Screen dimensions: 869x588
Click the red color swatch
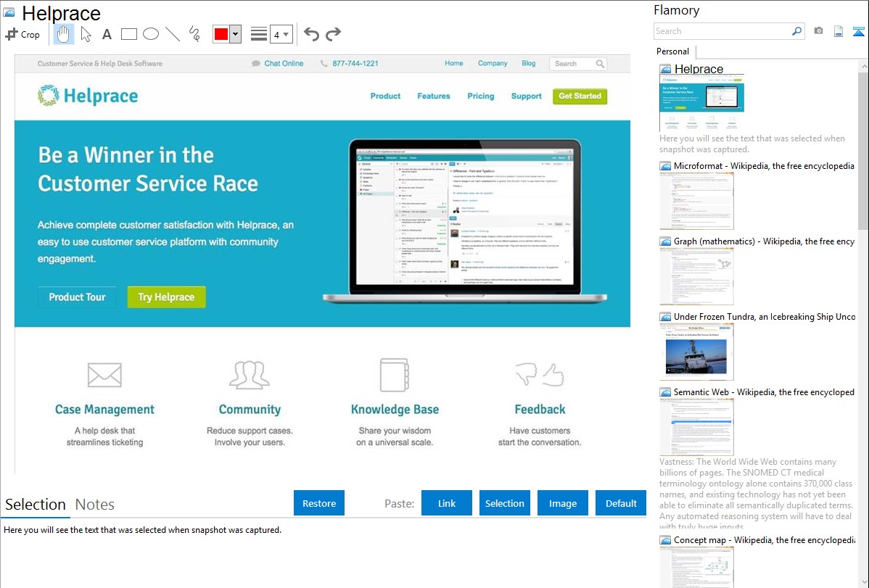[x=221, y=34]
